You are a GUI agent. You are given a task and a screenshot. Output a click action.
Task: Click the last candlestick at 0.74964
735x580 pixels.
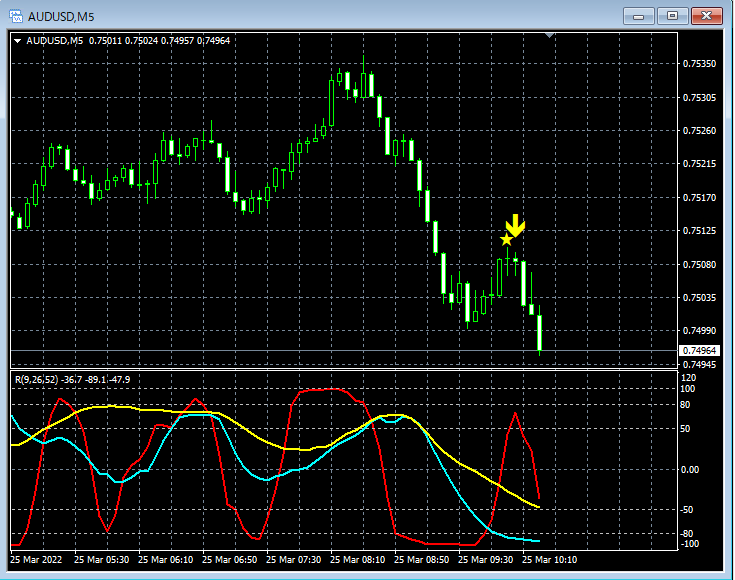point(540,331)
